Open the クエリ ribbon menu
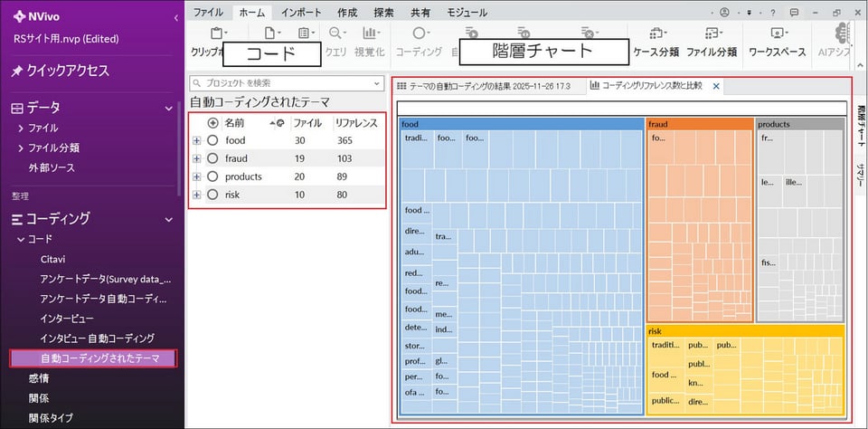 click(335, 42)
